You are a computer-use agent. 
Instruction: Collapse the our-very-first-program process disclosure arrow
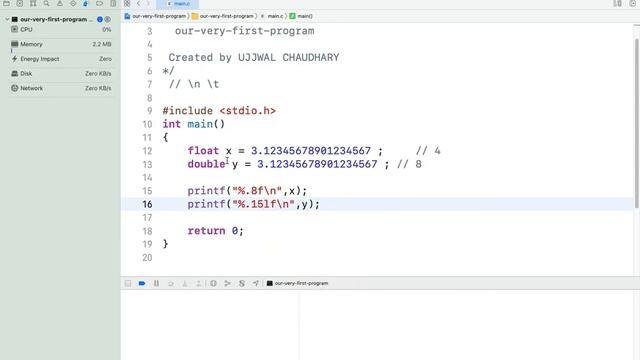[x=7, y=19]
